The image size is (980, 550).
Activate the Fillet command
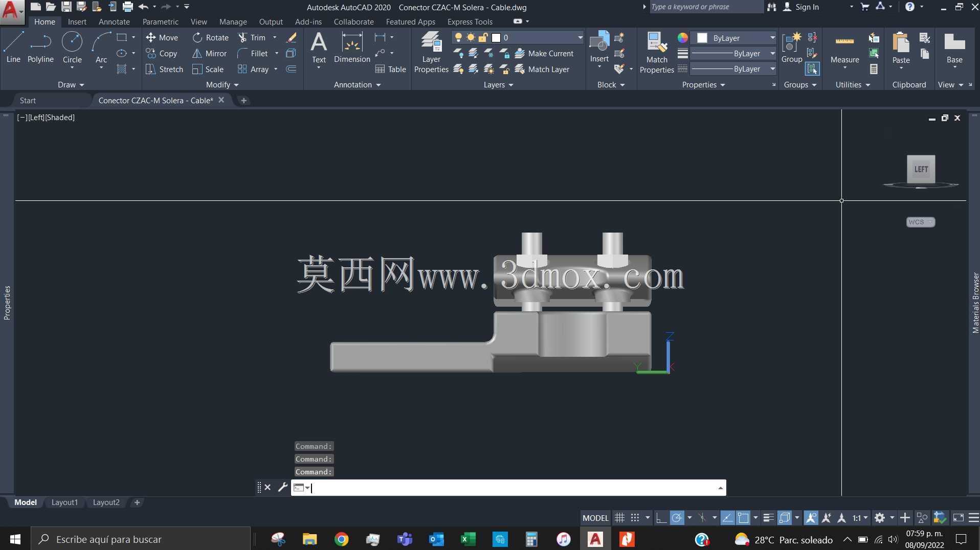tap(253, 53)
